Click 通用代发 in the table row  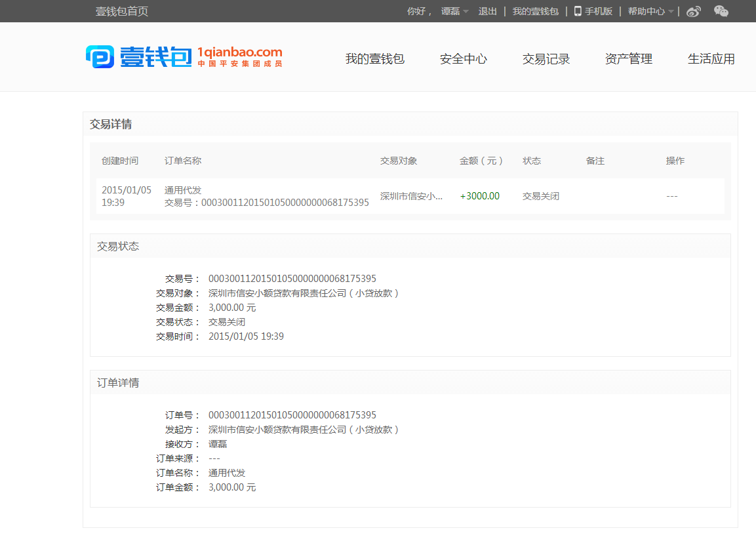183,190
